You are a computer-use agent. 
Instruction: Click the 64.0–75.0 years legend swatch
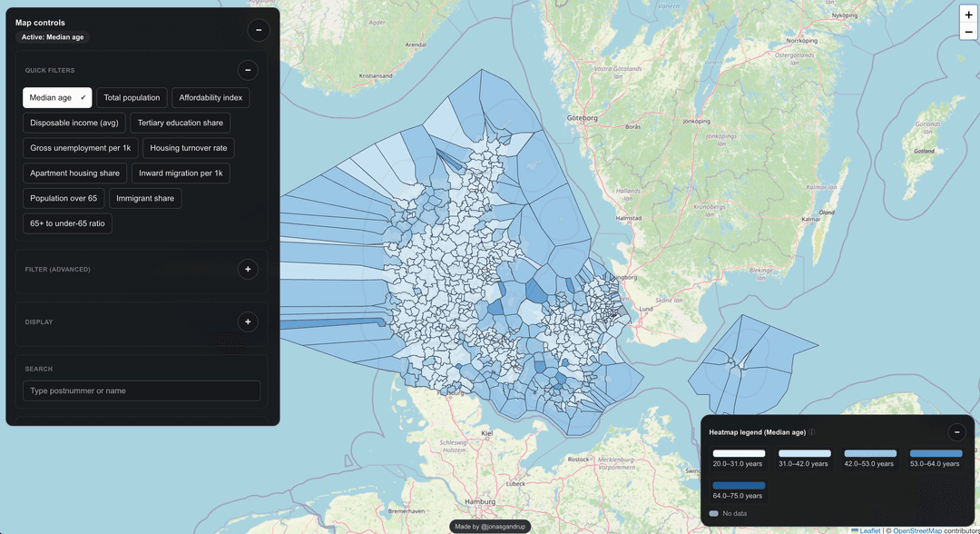pos(737,487)
